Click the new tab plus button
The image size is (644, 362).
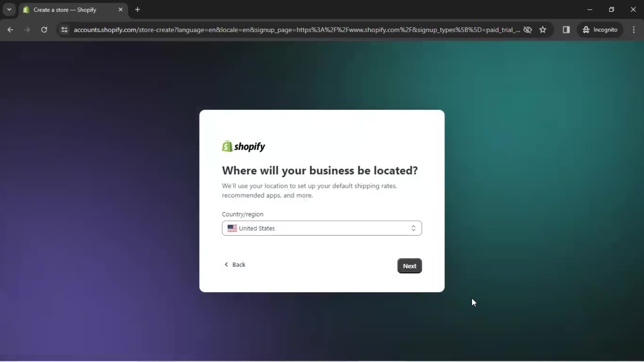138,10
